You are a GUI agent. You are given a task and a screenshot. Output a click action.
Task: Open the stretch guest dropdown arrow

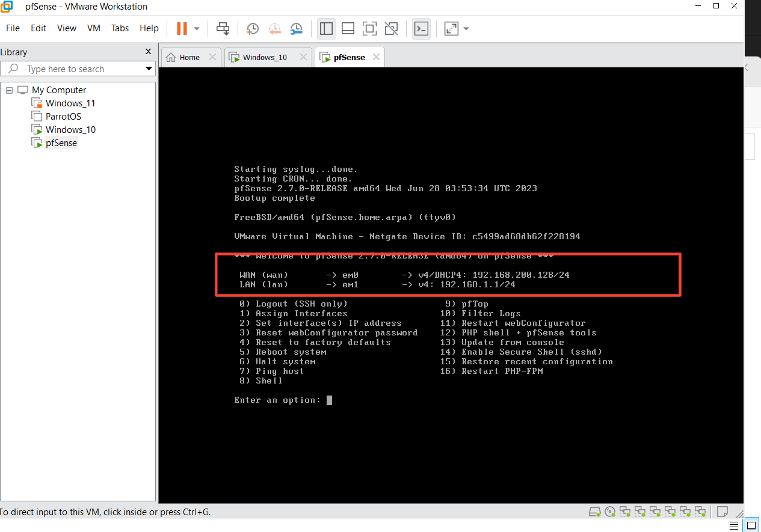[x=466, y=28]
